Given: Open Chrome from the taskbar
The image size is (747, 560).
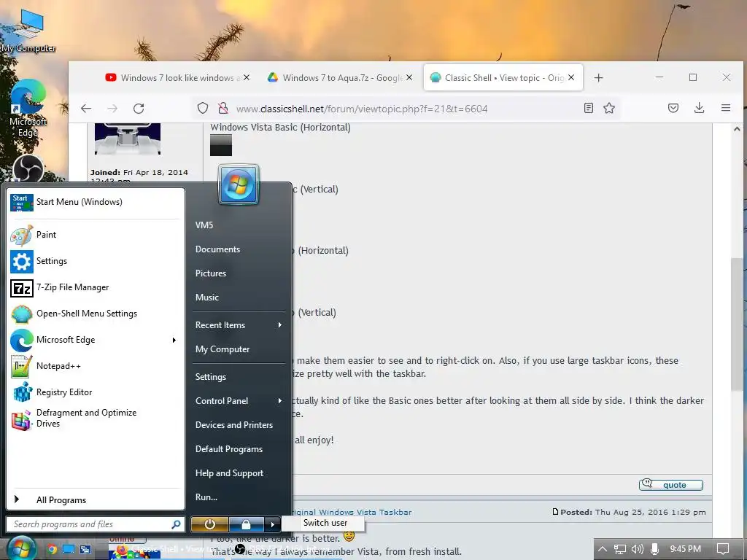Looking at the screenshot, I should pos(52,549).
